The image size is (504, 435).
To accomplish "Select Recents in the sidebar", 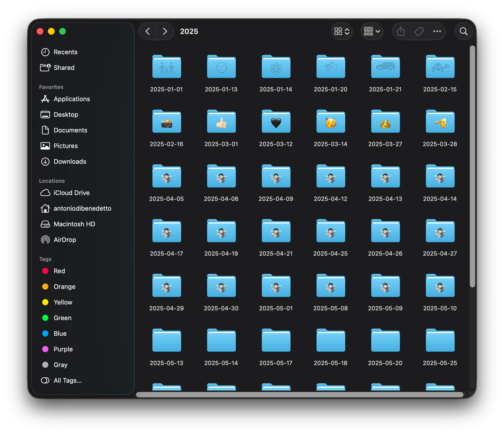I will (x=65, y=52).
